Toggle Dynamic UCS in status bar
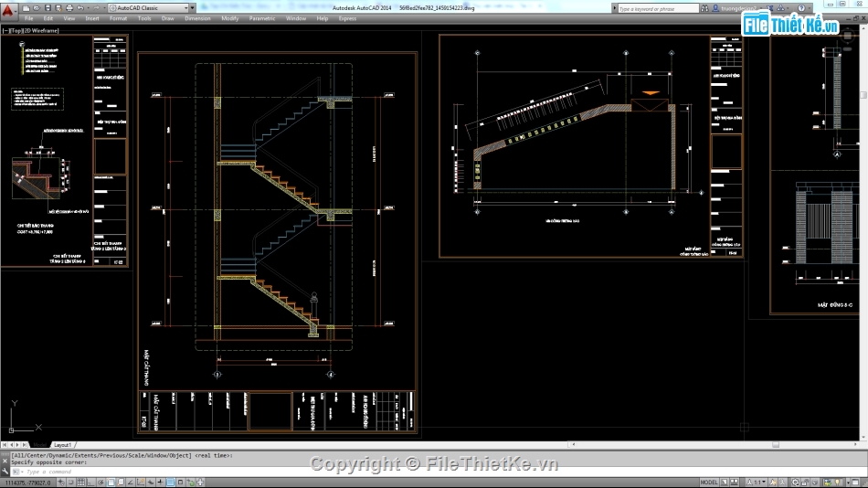Screen dimensions: 868x488 coord(141,483)
